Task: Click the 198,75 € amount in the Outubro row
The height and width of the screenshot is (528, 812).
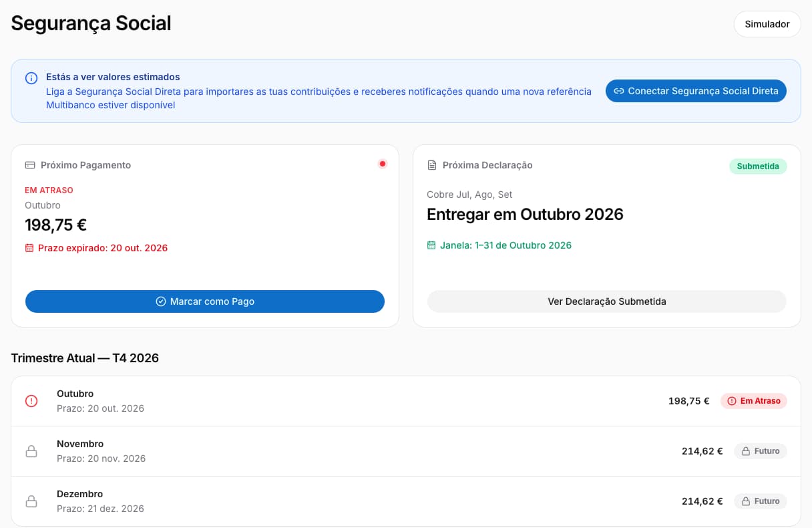Action: click(x=689, y=401)
